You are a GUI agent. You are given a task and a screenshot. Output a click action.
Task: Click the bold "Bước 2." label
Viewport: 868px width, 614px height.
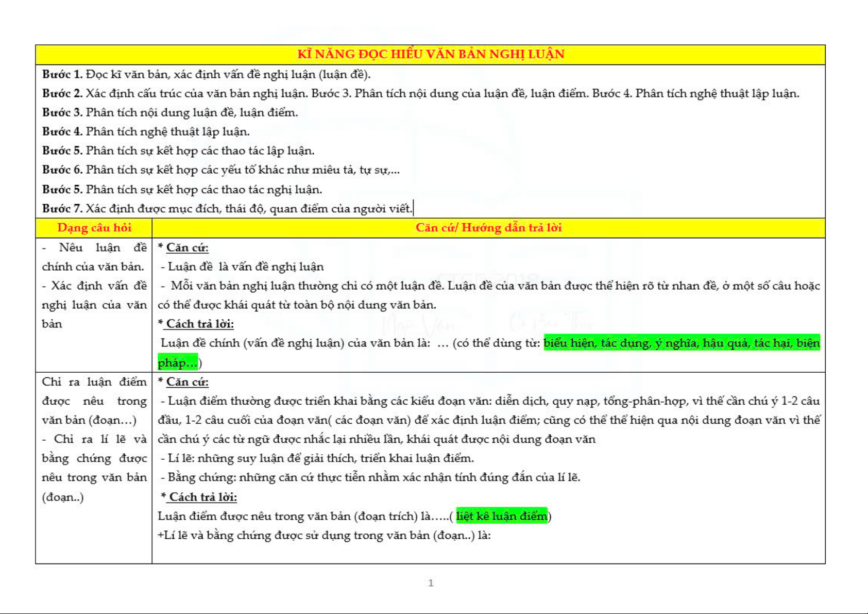coord(62,93)
